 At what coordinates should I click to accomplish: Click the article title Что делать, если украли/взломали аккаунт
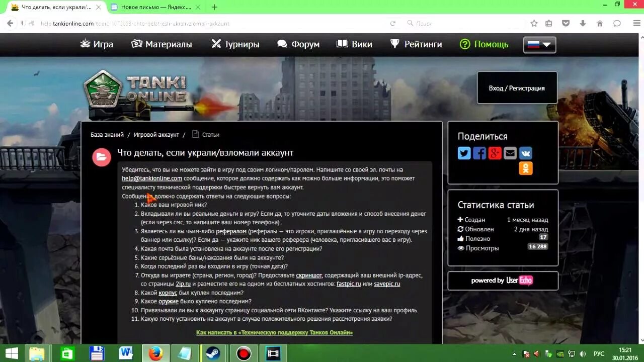(x=205, y=153)
